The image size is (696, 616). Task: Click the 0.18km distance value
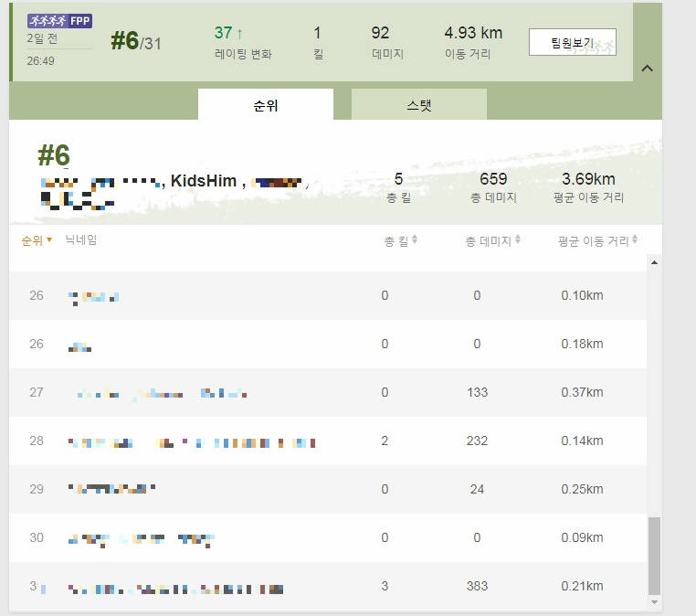click(x=582, y=344)
